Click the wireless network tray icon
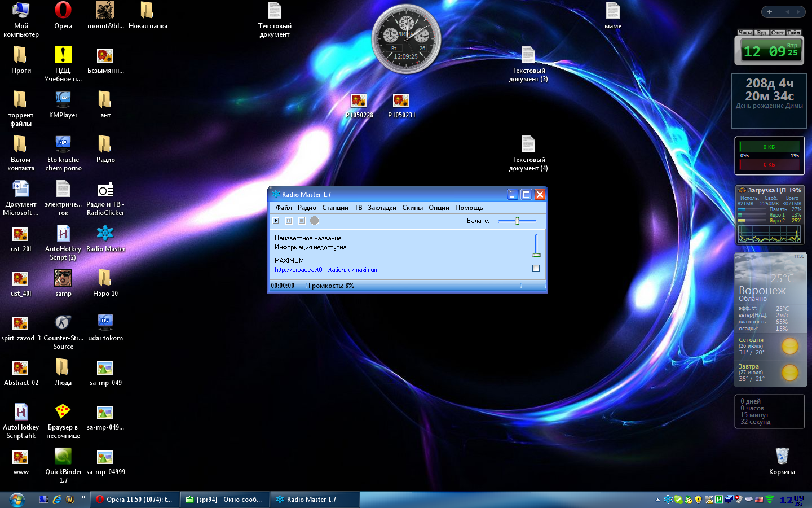 coord(770,500)
